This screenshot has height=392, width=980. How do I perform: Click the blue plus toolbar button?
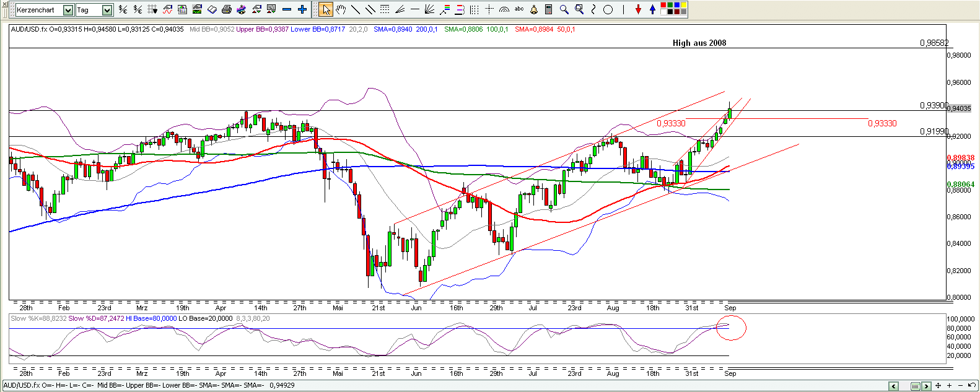tap(302, 10)
